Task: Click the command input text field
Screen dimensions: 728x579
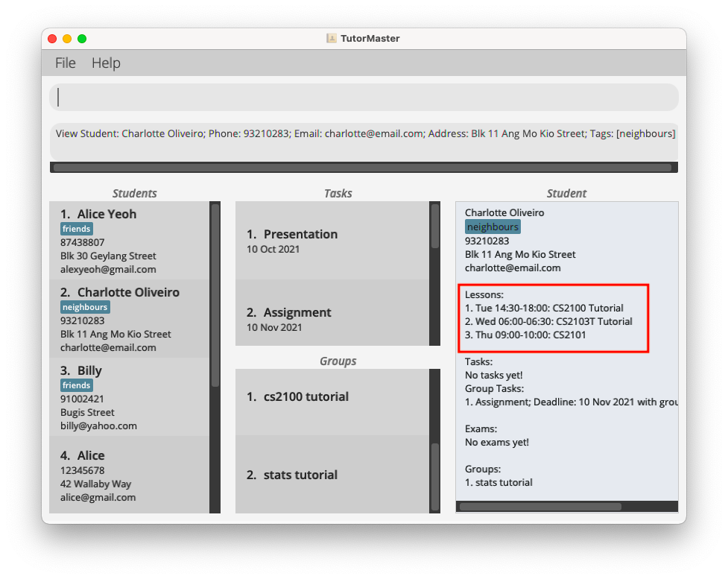Action: point(364,98)
